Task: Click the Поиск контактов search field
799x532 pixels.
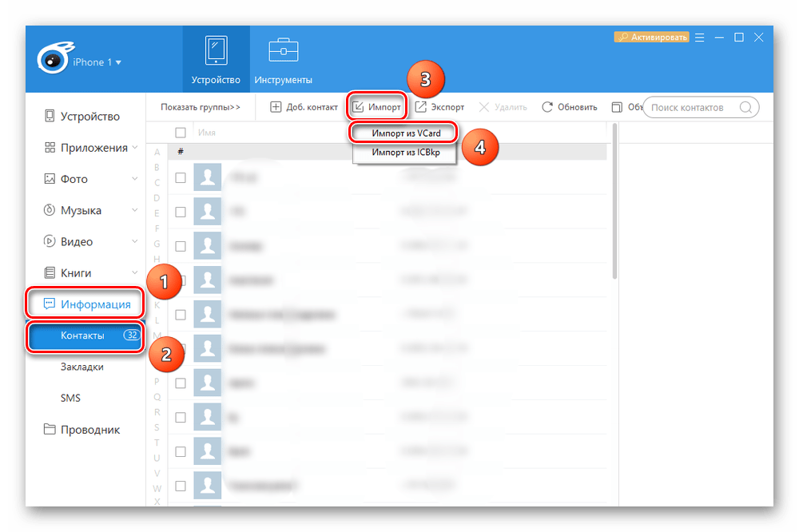Action: (x=691, y=107)
